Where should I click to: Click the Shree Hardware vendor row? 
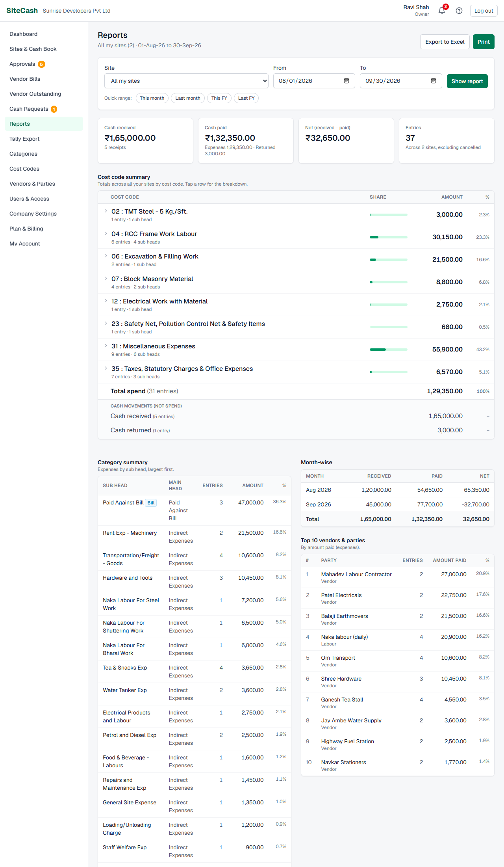pos(398,682)
